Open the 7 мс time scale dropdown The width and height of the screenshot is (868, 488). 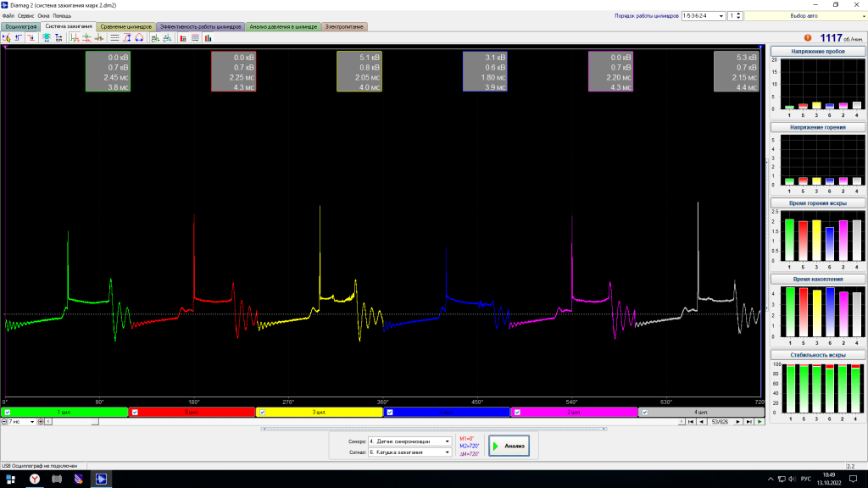(32, 422)
